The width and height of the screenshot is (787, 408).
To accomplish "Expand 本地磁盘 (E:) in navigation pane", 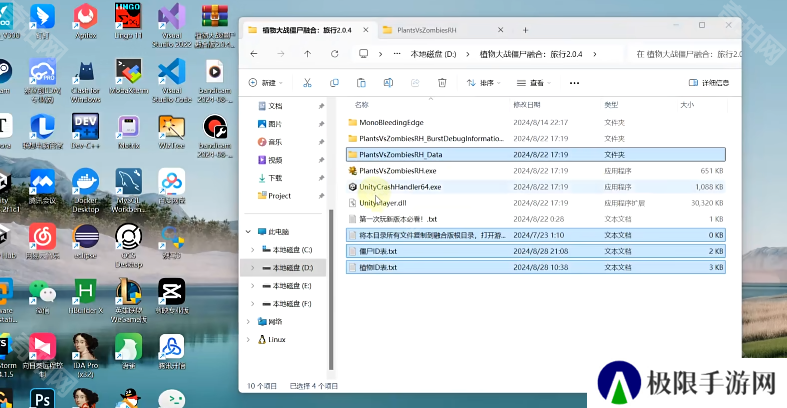I will [252, 286].
